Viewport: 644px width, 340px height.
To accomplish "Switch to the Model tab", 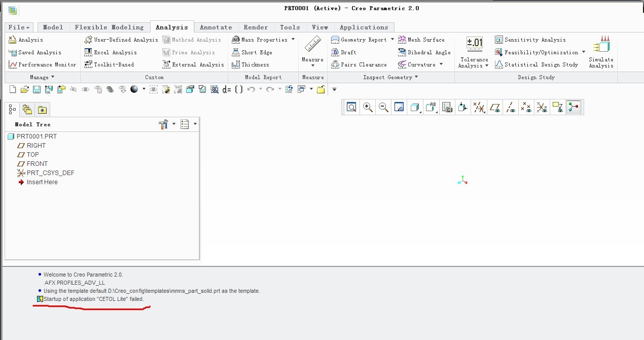I will coord(53,27).
